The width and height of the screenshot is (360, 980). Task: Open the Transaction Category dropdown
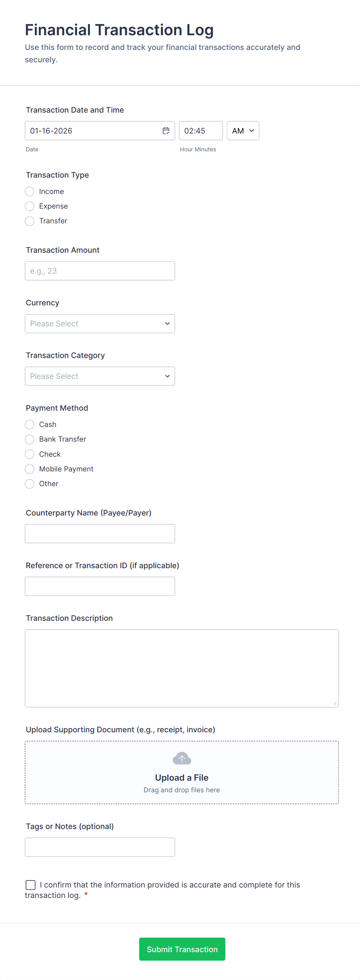pos(99,376)
